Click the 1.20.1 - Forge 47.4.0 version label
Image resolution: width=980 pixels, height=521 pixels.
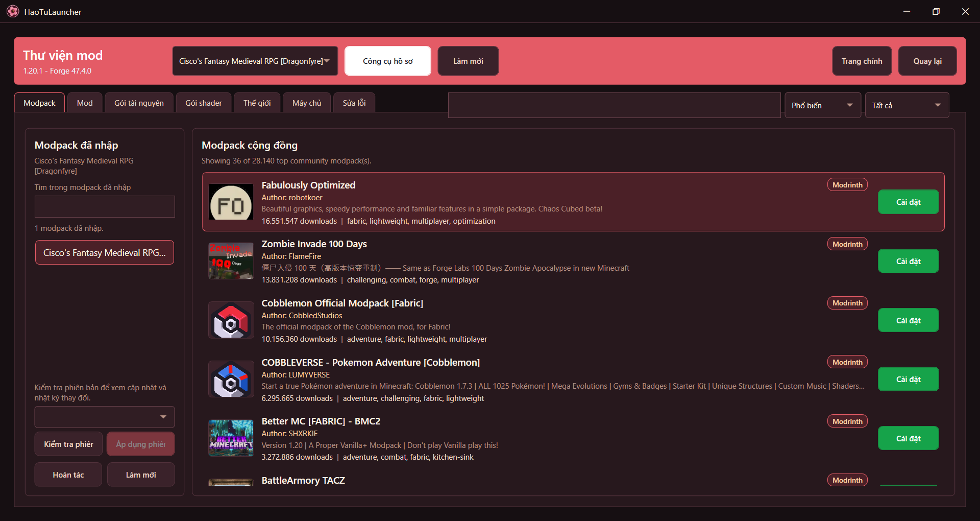coord(57,71)
